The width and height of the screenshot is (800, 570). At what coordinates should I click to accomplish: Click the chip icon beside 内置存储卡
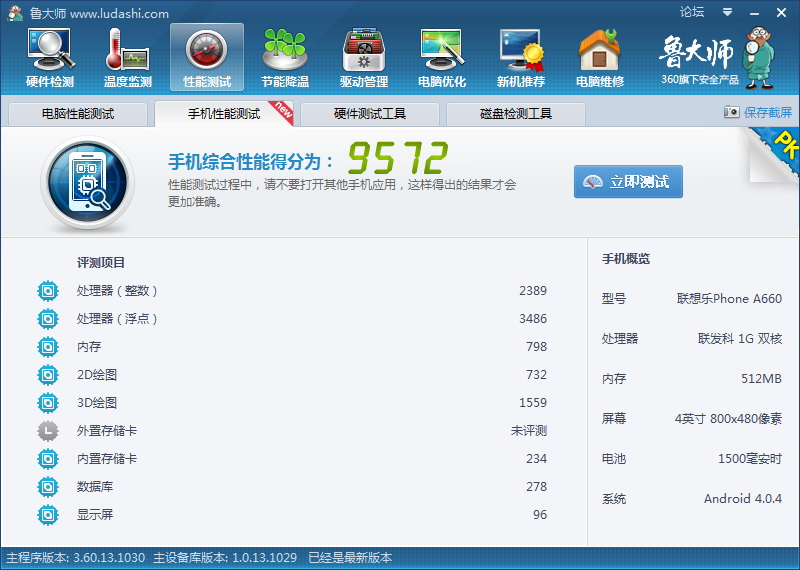click(48, 459)
